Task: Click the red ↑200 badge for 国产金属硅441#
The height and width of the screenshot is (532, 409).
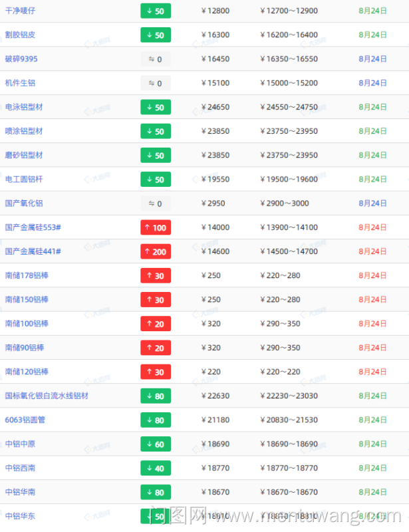Action: (155, 252)
